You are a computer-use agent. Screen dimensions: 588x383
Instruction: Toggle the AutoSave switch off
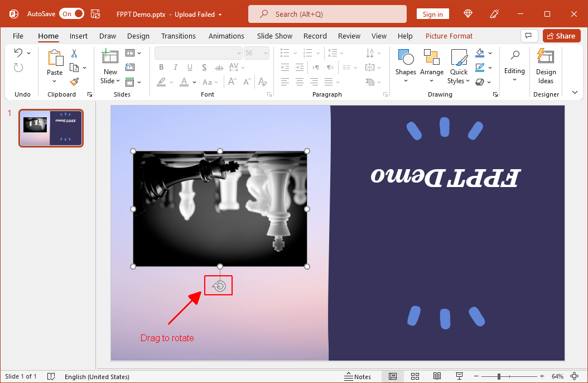point(71,14)
